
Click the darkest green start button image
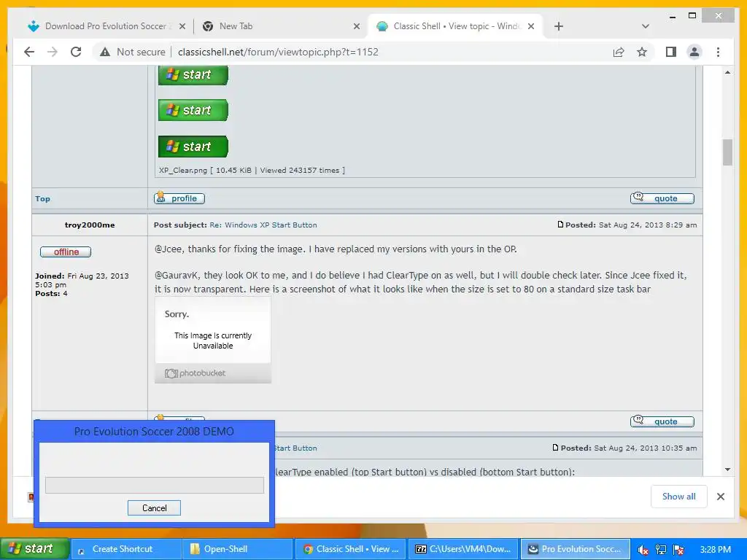[x=193, y=146]
